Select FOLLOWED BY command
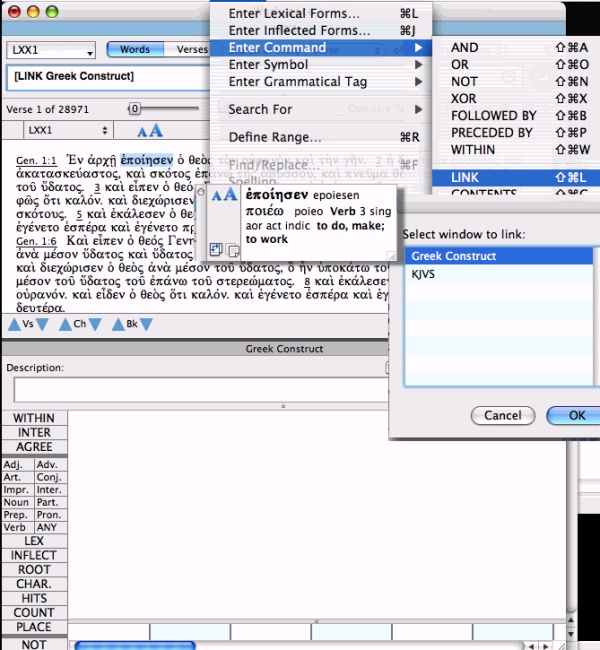 (x=516, y=116)
